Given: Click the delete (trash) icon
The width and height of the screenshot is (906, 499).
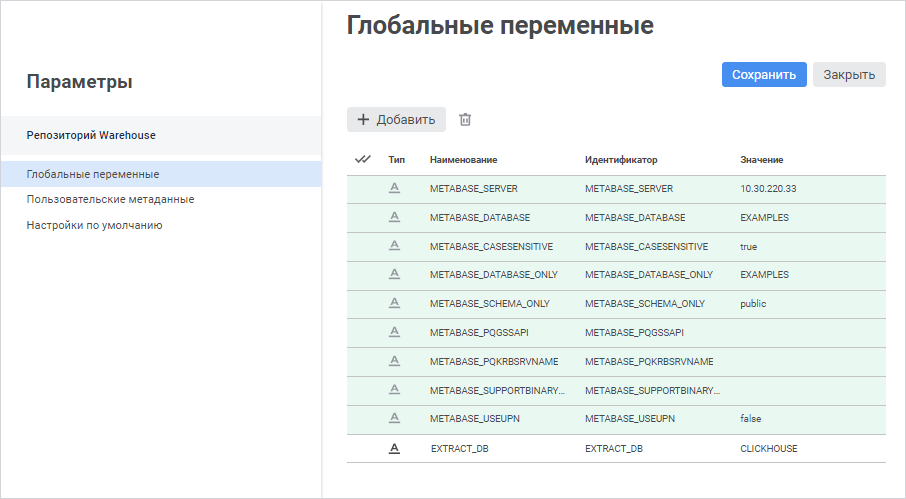Looking at the screenshot, I should [465, 120].
